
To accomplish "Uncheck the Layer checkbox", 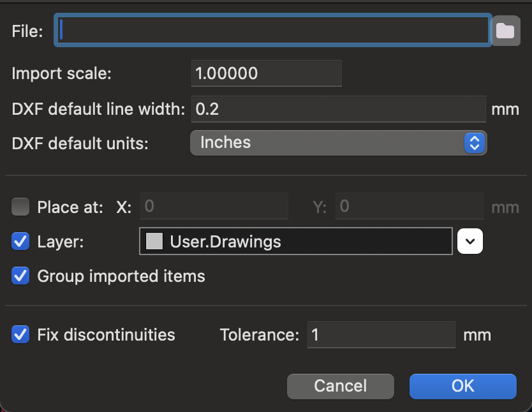I will (21, 242).
